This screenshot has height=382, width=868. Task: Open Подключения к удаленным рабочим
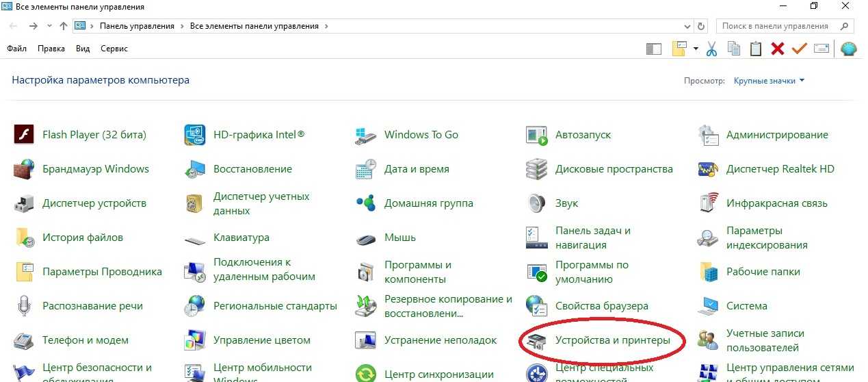point(250,272)
